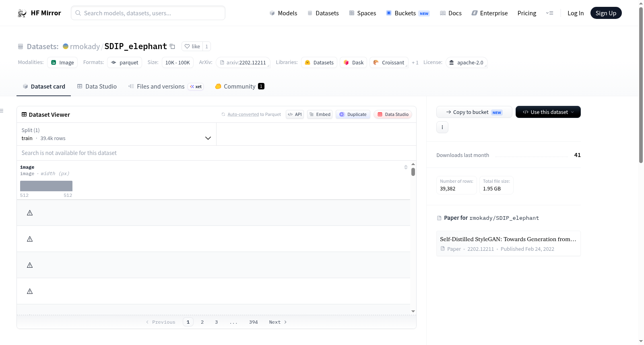Open rmokady user profile link

(x=85, y=46)
